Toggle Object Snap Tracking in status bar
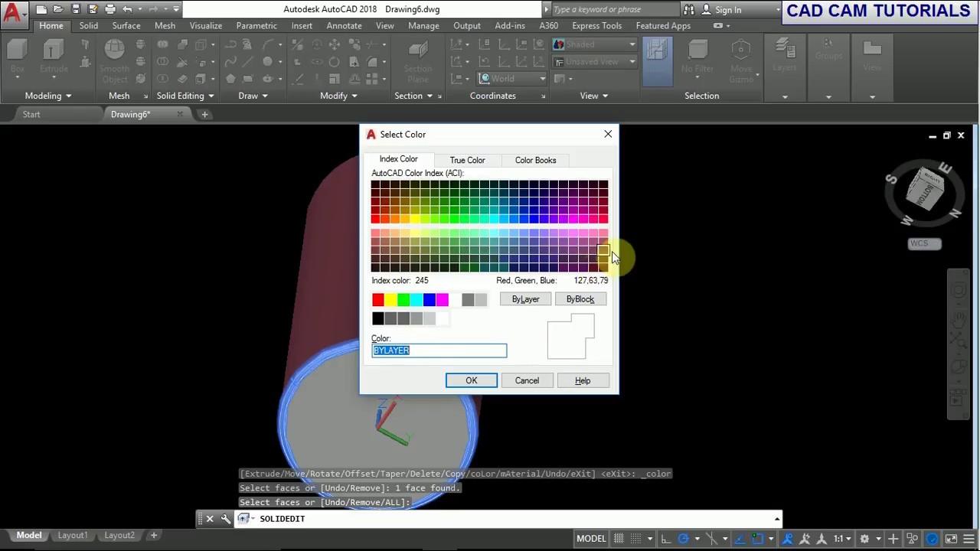 pyautogui.click(x=740, y=539)
